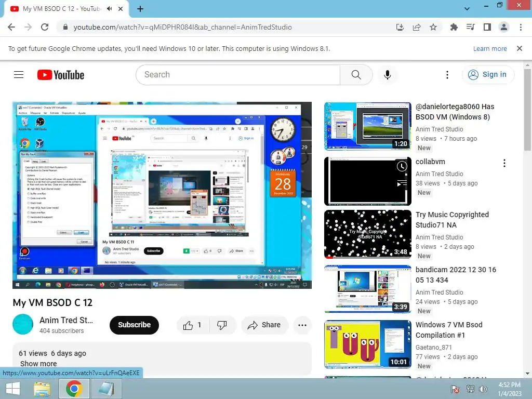Open the notepad app on taskbar
Screen dimensions: 532x399
107,389
